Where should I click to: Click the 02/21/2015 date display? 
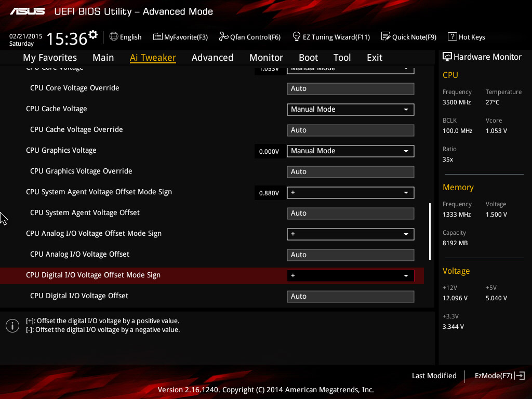(x=26, y=36)
